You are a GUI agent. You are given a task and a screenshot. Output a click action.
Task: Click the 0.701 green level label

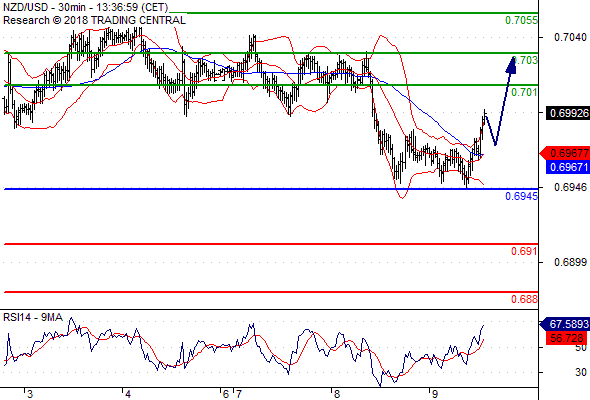click(x=524, y=92)
